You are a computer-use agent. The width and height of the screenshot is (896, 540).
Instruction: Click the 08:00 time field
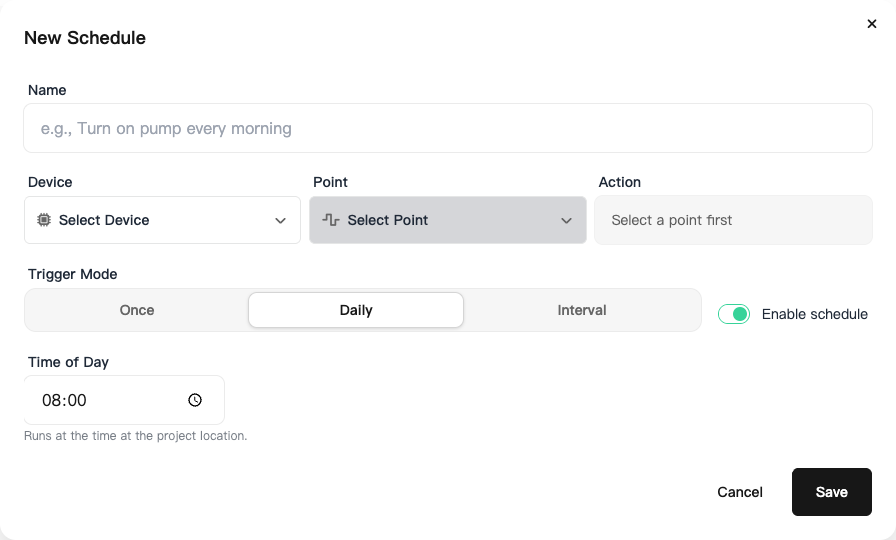coord(124,400)
